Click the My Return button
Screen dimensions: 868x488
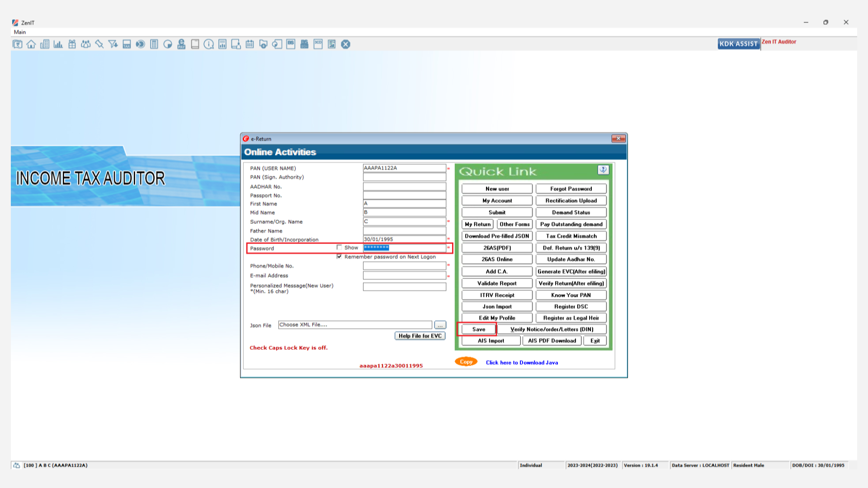pos(477,224)
